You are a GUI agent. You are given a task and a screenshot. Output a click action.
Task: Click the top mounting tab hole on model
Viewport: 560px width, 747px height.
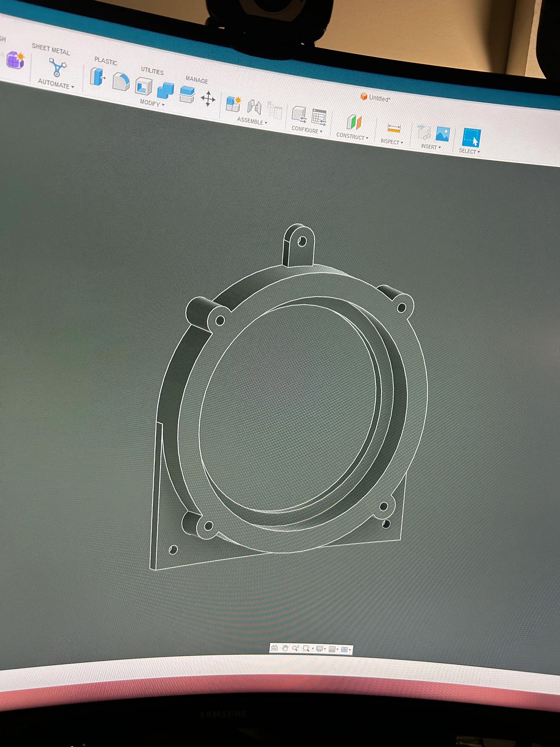tap(302, 241)
